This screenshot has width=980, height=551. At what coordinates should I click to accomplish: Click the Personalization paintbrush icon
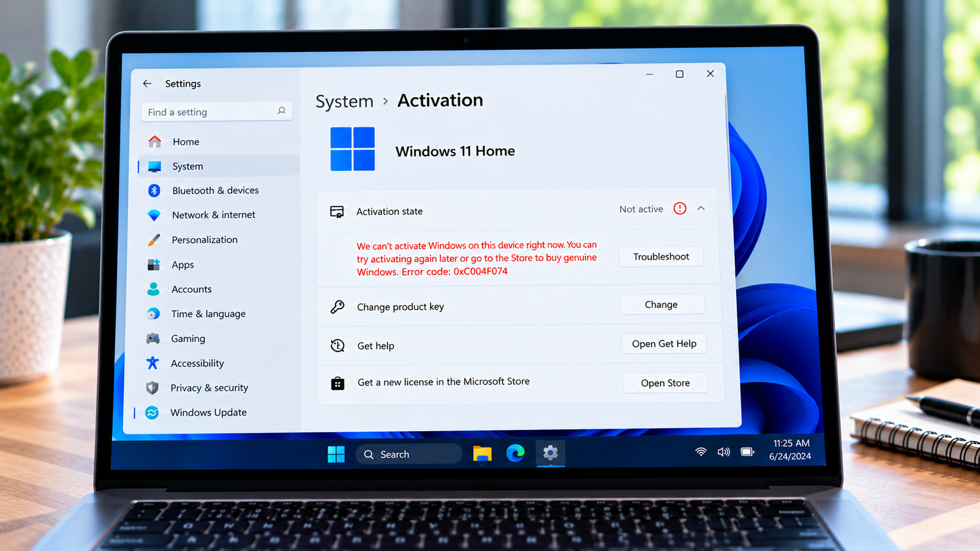tap(154, 239)
